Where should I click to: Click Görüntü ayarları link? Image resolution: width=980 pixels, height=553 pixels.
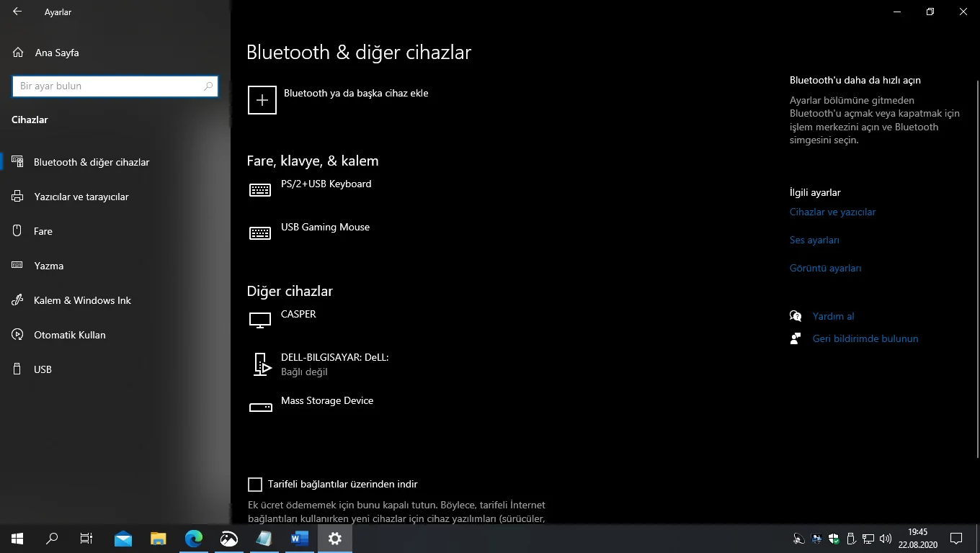tap(825, 268)
